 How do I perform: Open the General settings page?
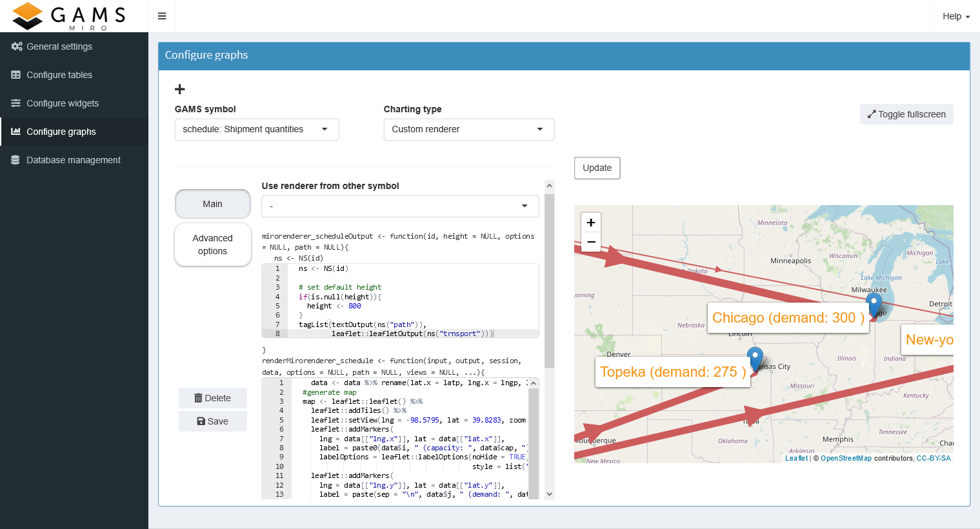point(59,46)
